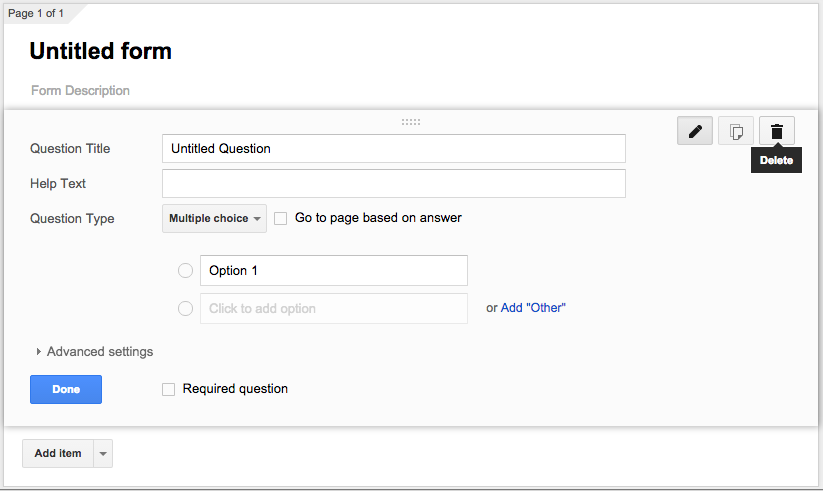Click the Form Description placeholder text
823x491 pixels.
pyautogui.click(x=81, y=91)
